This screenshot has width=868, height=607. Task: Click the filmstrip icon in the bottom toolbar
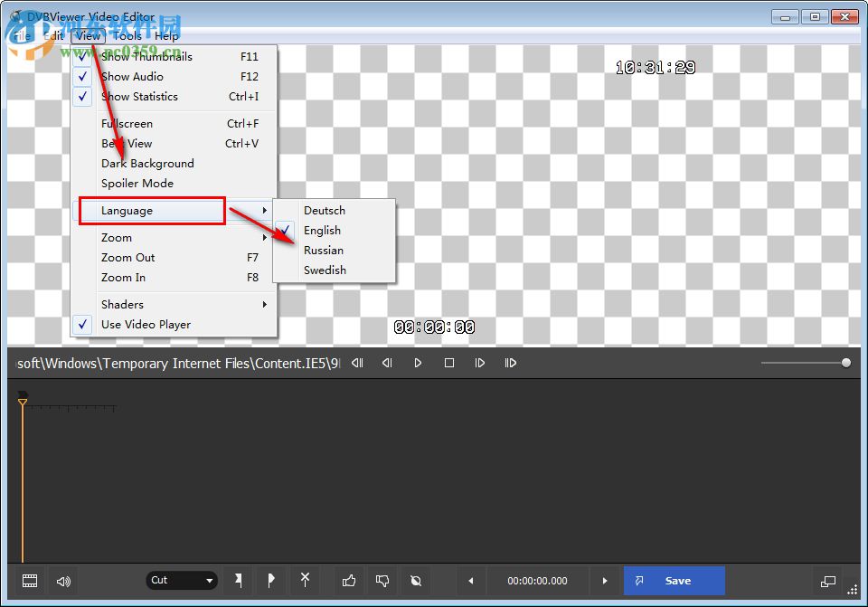click(x=30, y=581)
